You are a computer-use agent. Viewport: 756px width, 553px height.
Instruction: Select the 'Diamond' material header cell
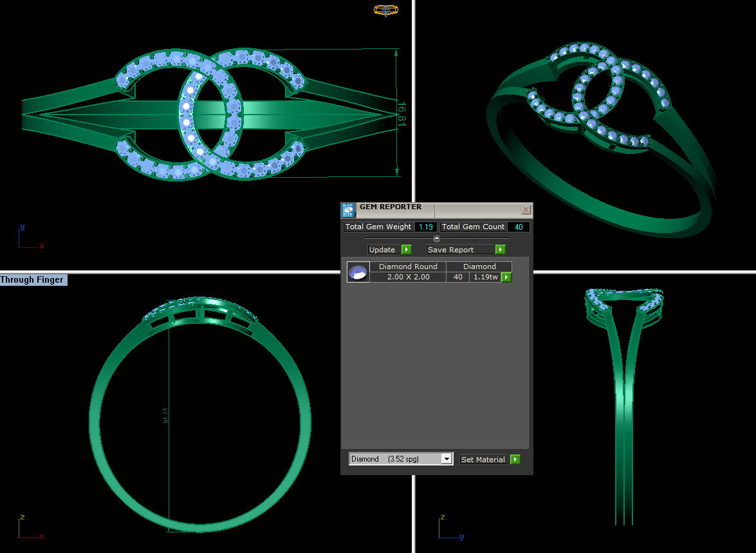[479, 267]
